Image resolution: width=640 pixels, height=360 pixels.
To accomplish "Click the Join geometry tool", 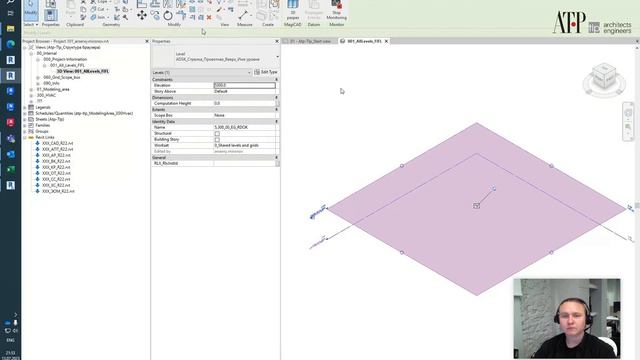I will 98,18.
